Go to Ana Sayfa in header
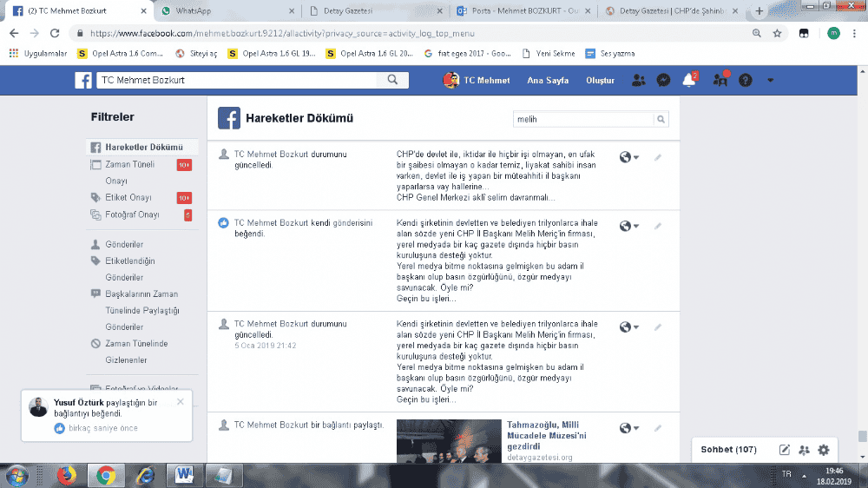This screenshot has height=488, width=868. pyautogui.click(x=548, y=80)
